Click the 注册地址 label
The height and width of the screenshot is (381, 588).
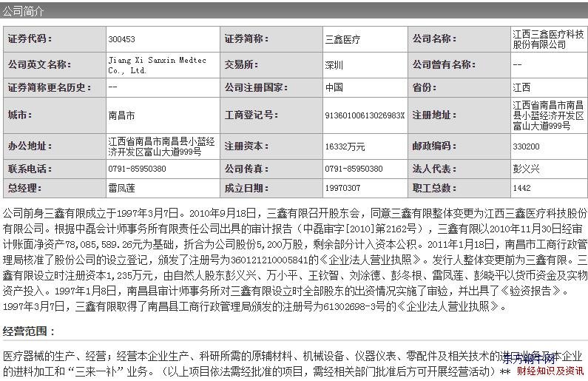[435, 115]
